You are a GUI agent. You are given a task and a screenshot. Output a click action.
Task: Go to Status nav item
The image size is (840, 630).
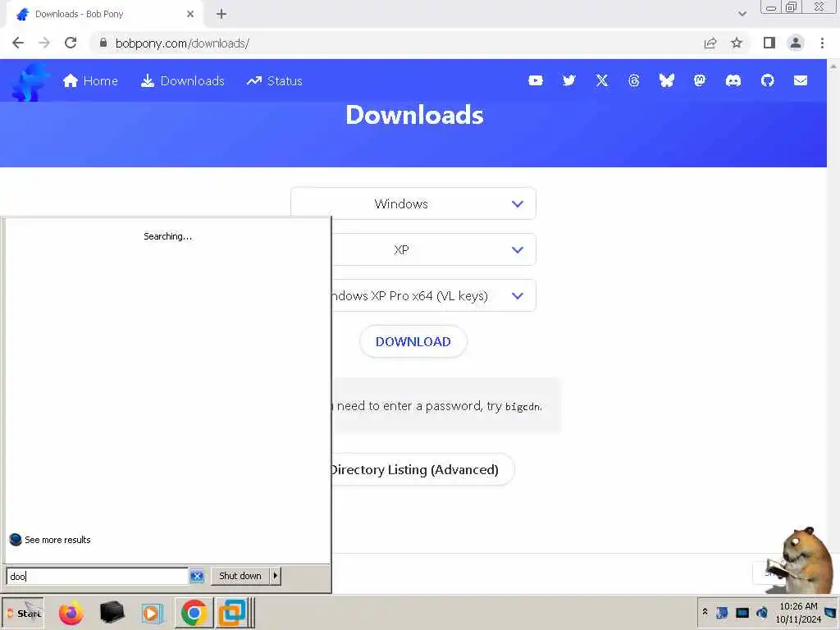tap(274, 81)
